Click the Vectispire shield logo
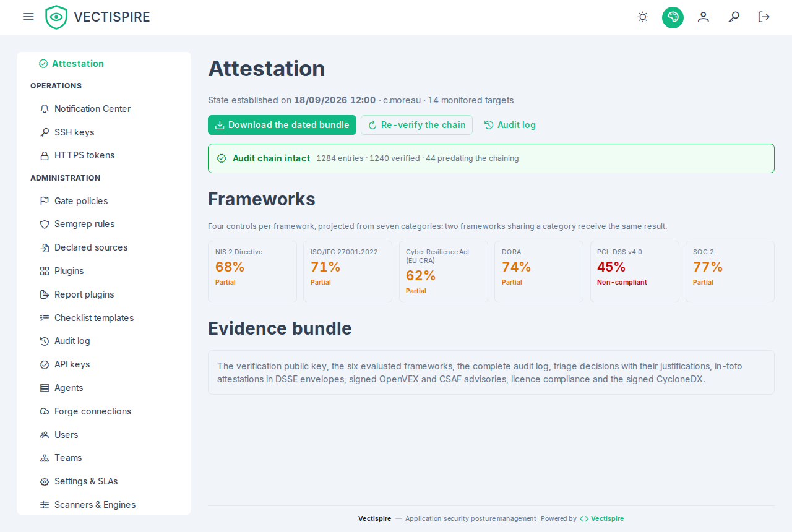Image resolution: width=792 pixels, height=532 pixels. coord(56,17)
